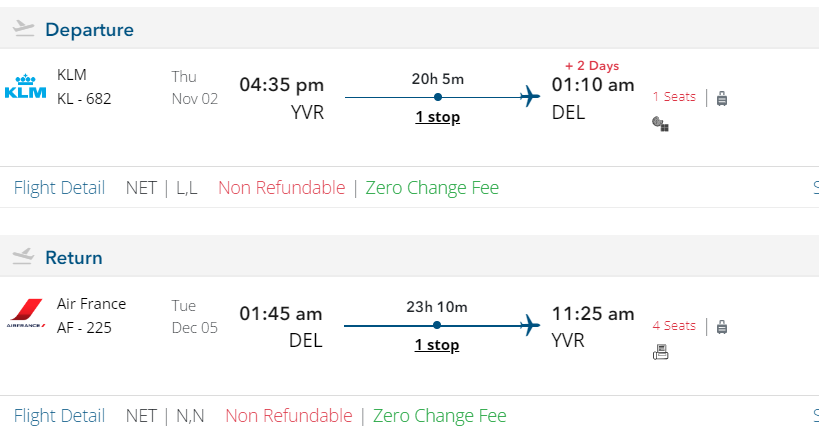Expand the 1 stop info under 23h 10m
This screenshot has height=427, width=819.
coord(437,345)
